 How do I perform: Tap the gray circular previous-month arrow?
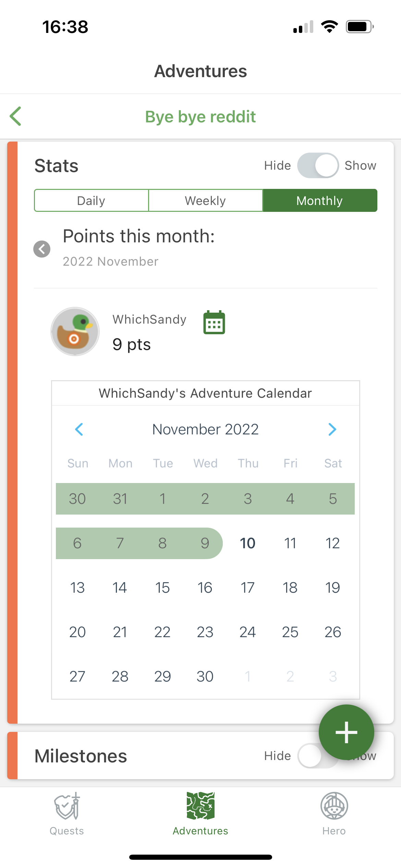[42, 249]
